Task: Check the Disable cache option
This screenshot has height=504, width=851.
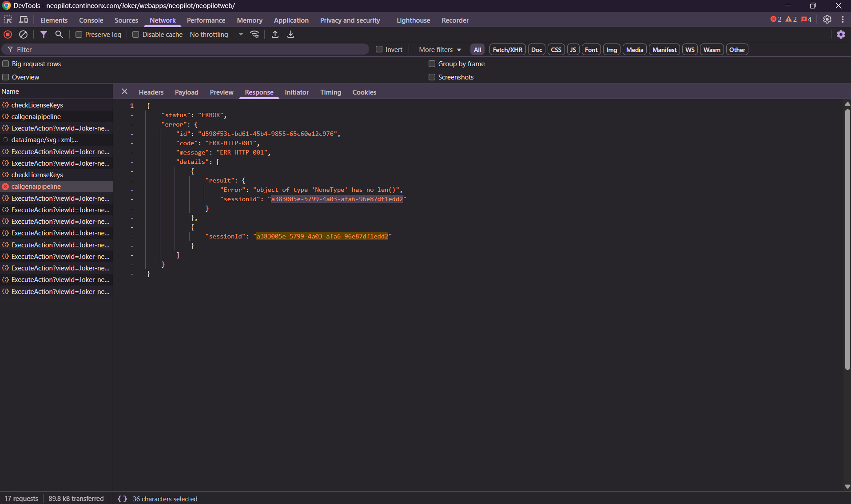Action: click(x=136, y=35)
